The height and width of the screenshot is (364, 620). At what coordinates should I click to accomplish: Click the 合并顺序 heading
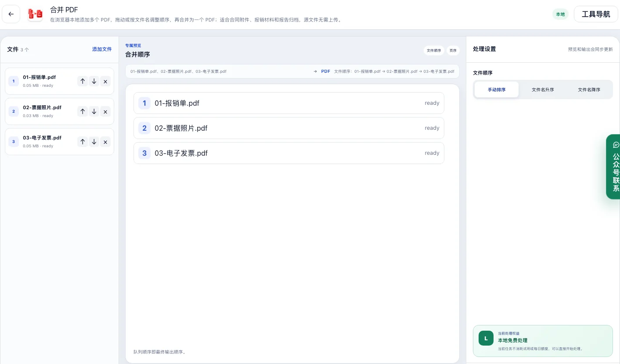[137, 54]
